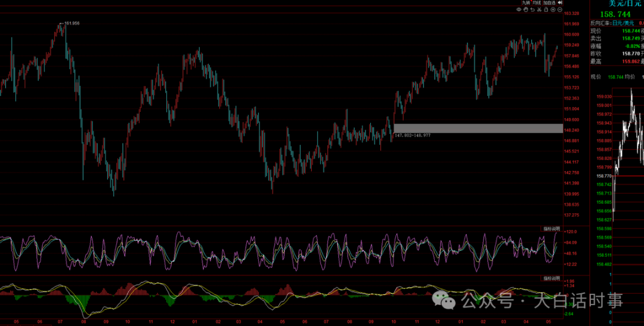Collapse side panel with arrow icon
Screen dimensions: 644x326
pyautogui.click(x=560, y=2)
